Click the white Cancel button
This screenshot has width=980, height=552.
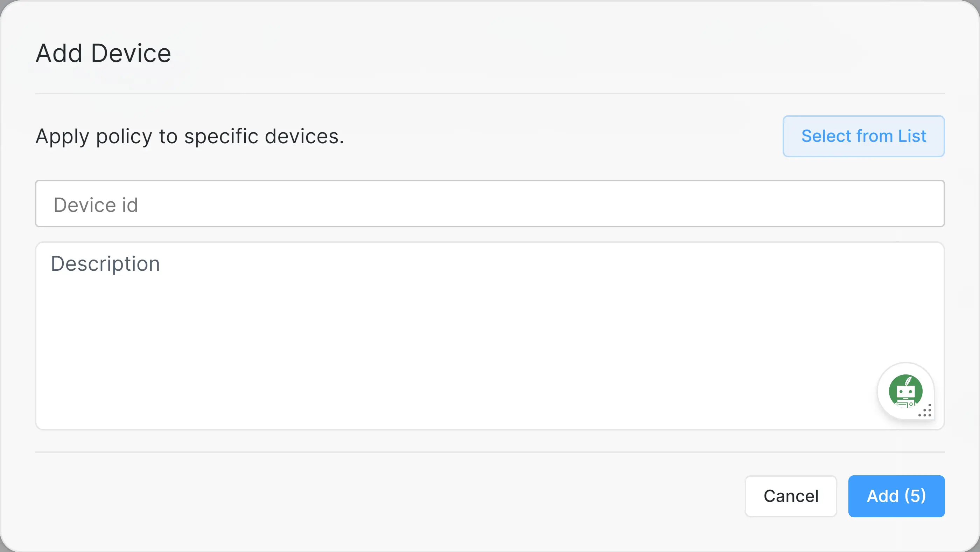[x=791, y=496]
